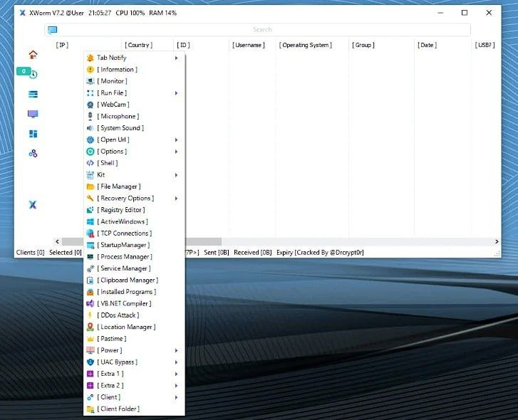Click the Received [0B] status text

253,253
